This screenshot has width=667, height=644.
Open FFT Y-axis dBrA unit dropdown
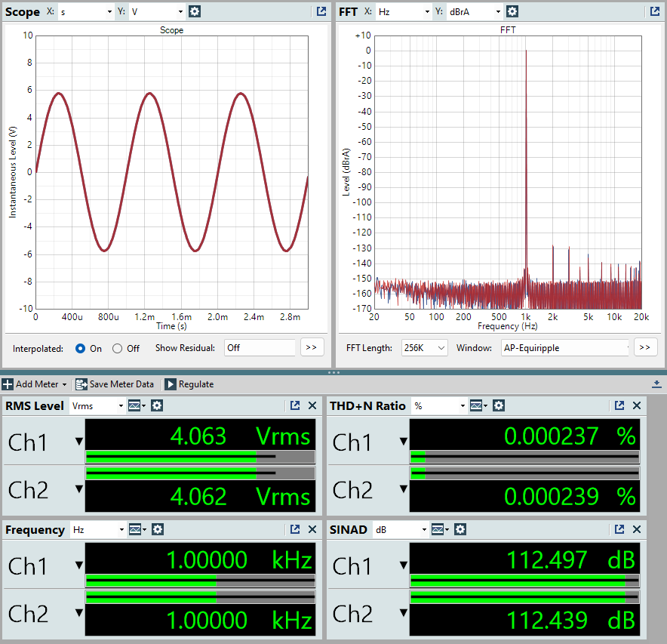474,11
